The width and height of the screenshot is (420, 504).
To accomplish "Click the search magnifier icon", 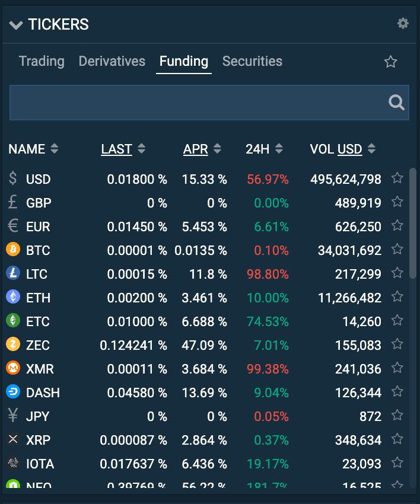I will (396, 103).
